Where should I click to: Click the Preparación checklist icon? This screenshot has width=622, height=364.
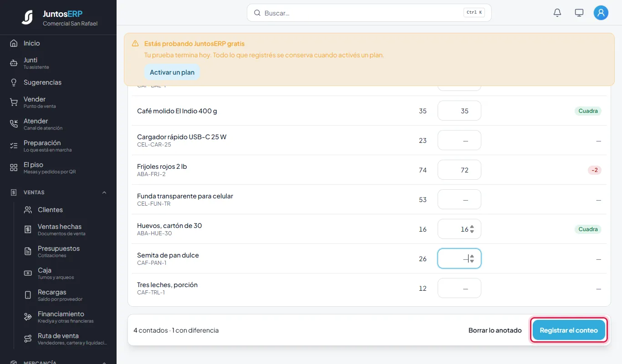click(x=14, y=146)
